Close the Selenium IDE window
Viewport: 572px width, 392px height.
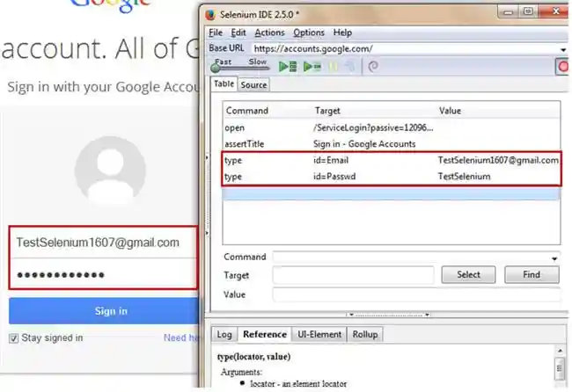(x=555, y=11)
